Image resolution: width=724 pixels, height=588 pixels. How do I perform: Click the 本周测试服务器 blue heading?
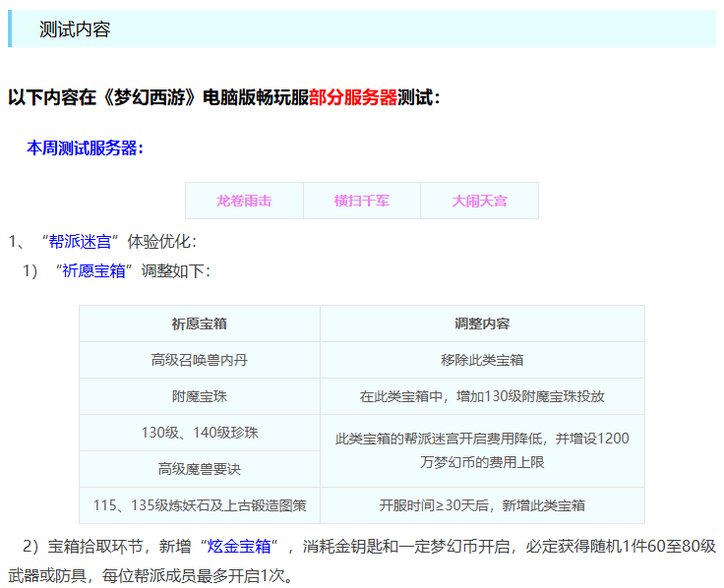tap(86, 148)
